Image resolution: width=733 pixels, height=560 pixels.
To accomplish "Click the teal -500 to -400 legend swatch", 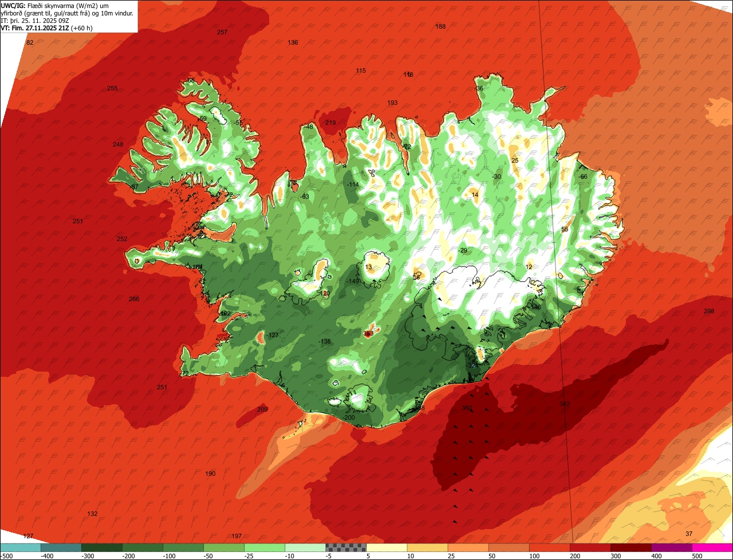I will coord(20,547).
